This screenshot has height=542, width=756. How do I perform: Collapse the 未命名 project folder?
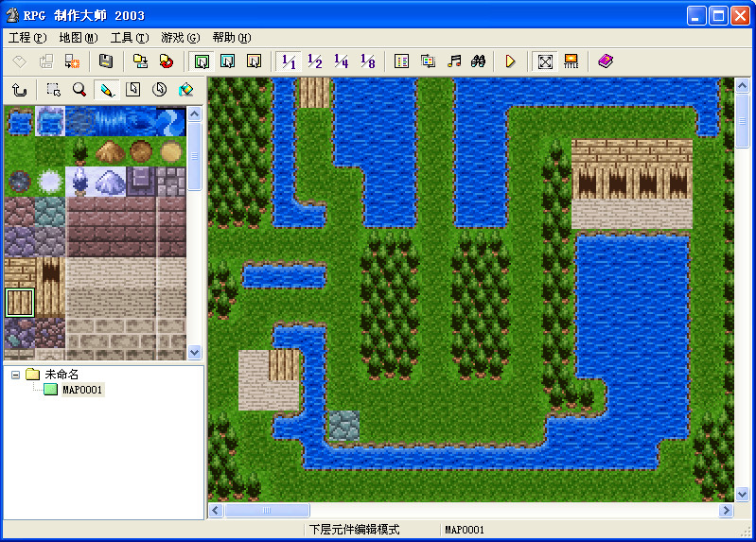pos(16,375)
